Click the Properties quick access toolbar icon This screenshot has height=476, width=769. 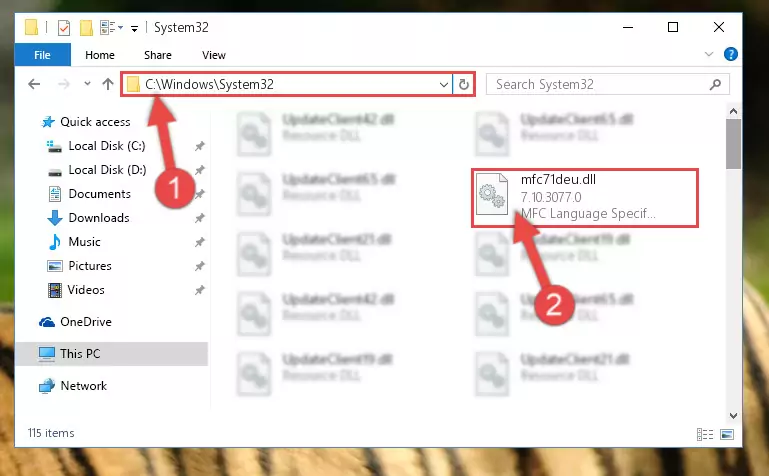64,28
